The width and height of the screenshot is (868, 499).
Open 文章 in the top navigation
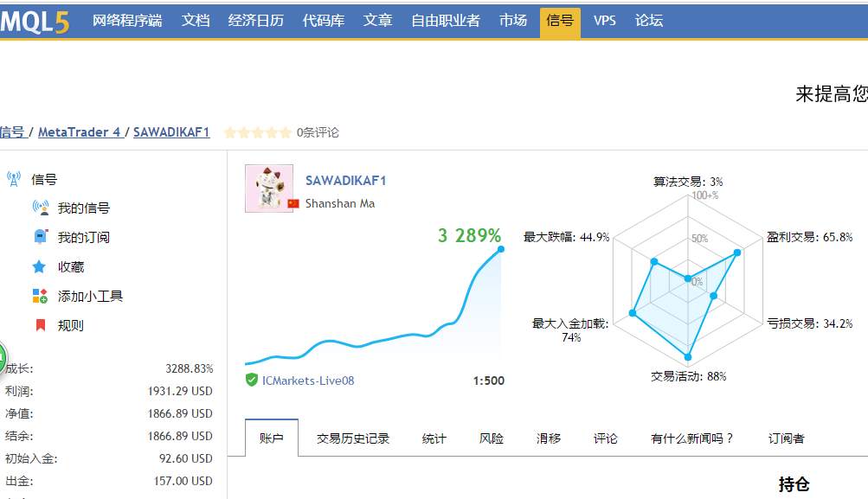tap(377, 21)
